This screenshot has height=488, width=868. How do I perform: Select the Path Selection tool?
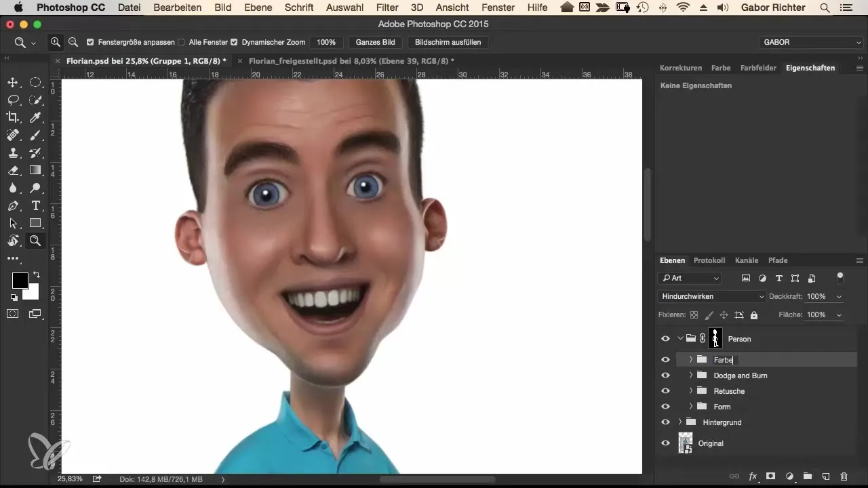tap(13, 223)
